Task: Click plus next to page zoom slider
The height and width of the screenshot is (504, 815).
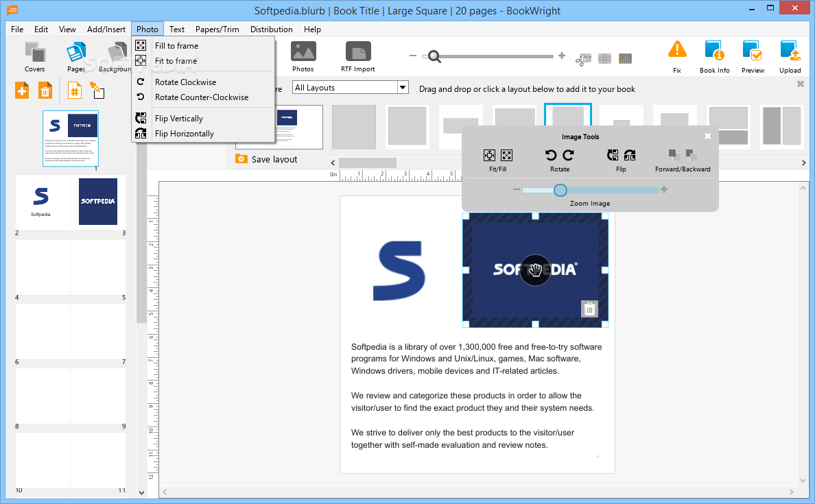Action: (x=562, y=56)
